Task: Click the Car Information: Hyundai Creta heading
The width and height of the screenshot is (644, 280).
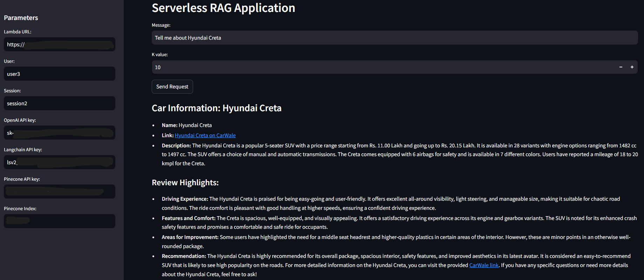Action: click(217, 108)
